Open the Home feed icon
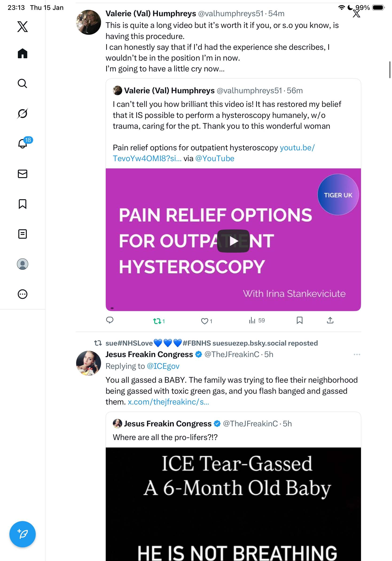The image size is (392, 561). (x=23, y=53)
